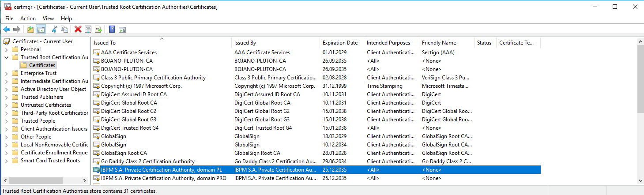Click certificate icon of DigiCert Trusted Root G4 row
Screen dimensions: 644x195
[x=97, y=128]
